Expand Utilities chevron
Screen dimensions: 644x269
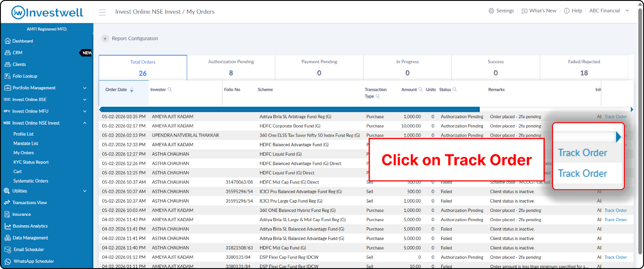point(85,191)
